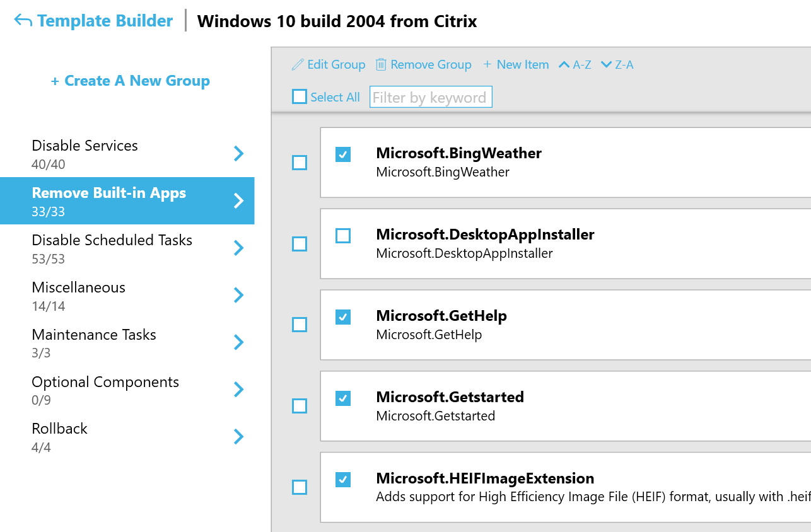Tick the outer selection box for Microsoft.DesktopAppInstaller
This screenshot has height=532, width=811.
(300, 244)
